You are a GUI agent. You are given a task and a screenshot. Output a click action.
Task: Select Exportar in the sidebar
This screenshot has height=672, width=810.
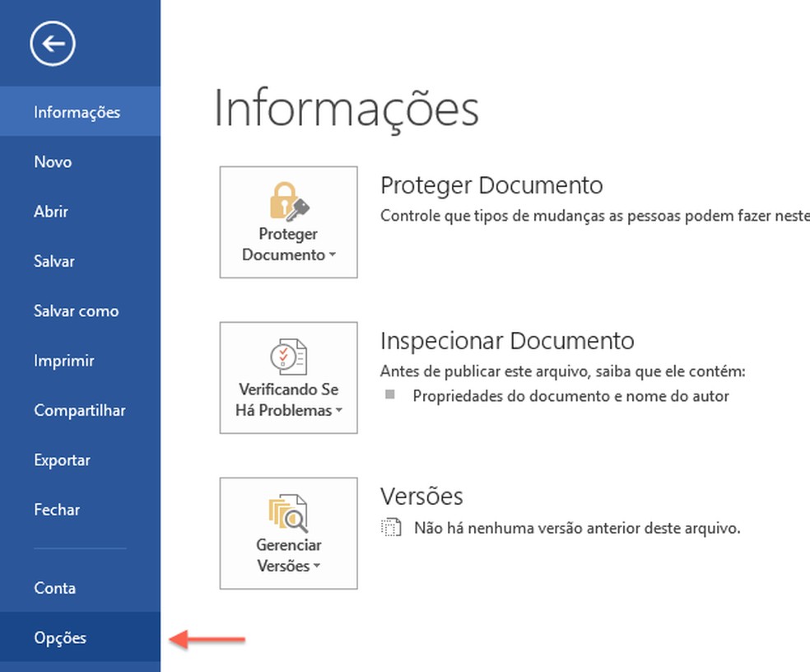click(x=80, y=459)
